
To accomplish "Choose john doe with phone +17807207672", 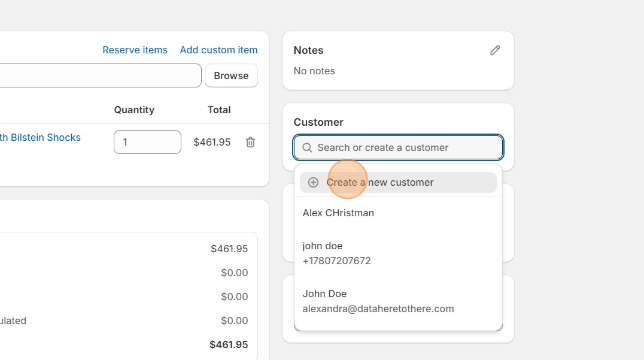I will click(336, 253).
